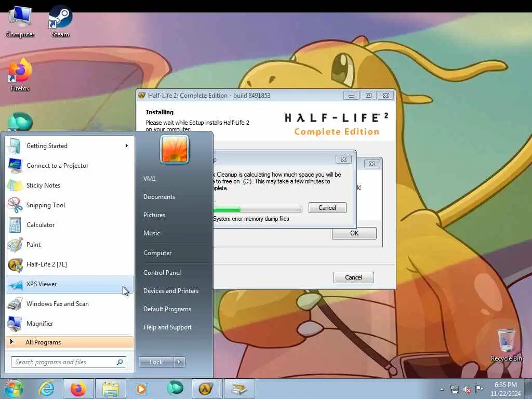Click the Windows Fax and Scan icon
The image size is (532, 399).
15,304
